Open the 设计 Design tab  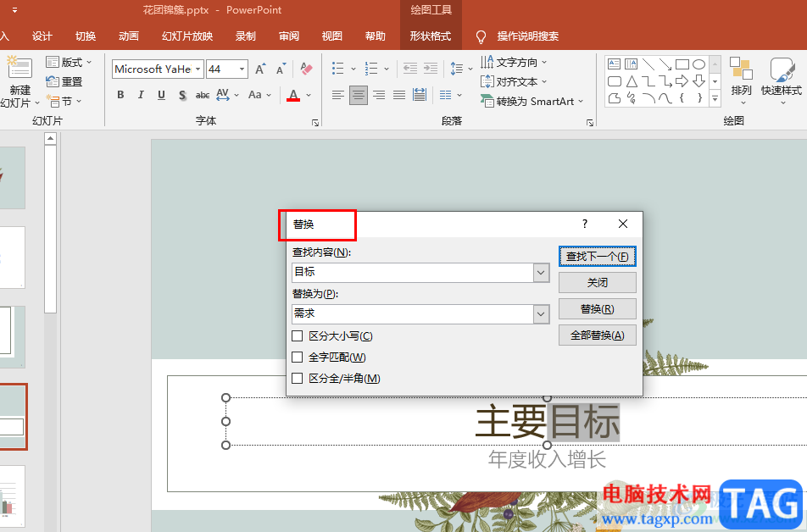pos(42,36)
